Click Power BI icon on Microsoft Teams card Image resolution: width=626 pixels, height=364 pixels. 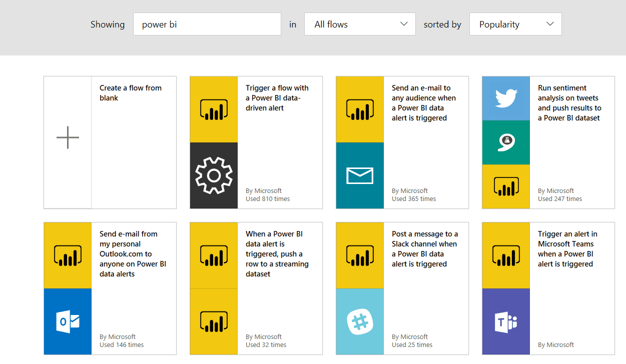[x=506, y=255]
